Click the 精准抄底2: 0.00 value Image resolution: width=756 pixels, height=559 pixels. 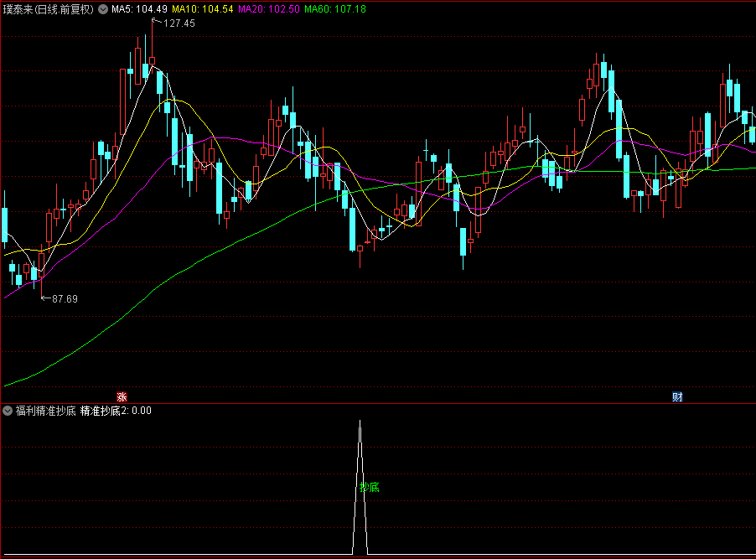(116, 411)
